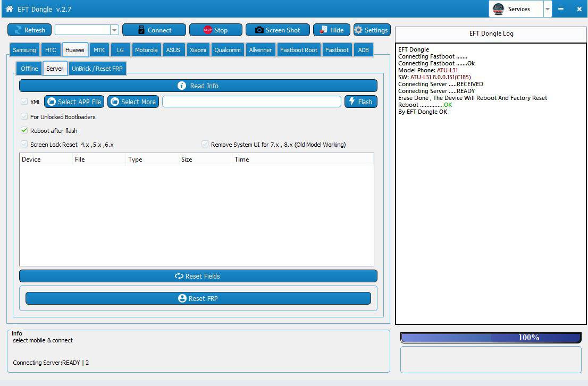Image resolution: width=588 pixels, height=386 pixels.
Task: Switch to the HTC tab
Action: [51, 50]
